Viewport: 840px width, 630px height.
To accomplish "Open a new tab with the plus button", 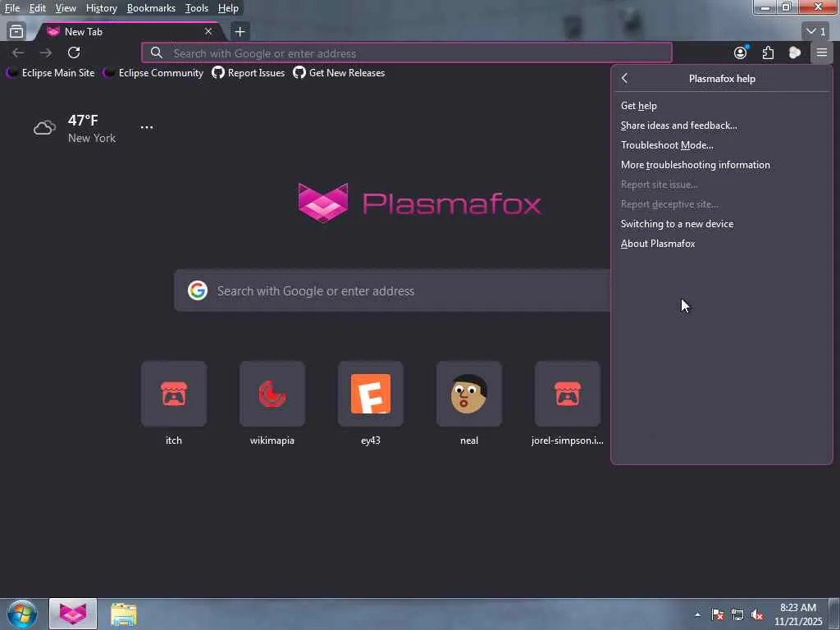I will click(x=240, y=32).
